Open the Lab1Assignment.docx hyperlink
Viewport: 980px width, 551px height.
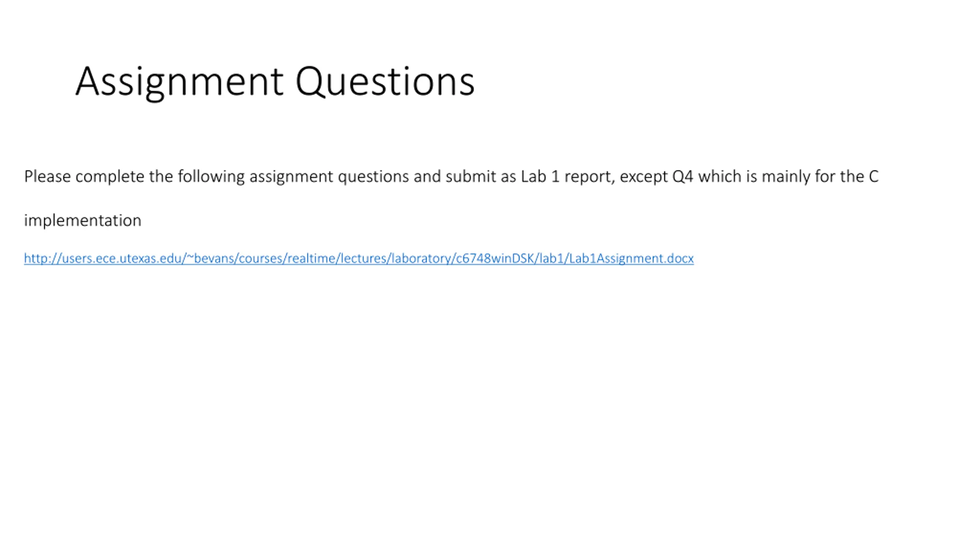[x=359, y=259]
